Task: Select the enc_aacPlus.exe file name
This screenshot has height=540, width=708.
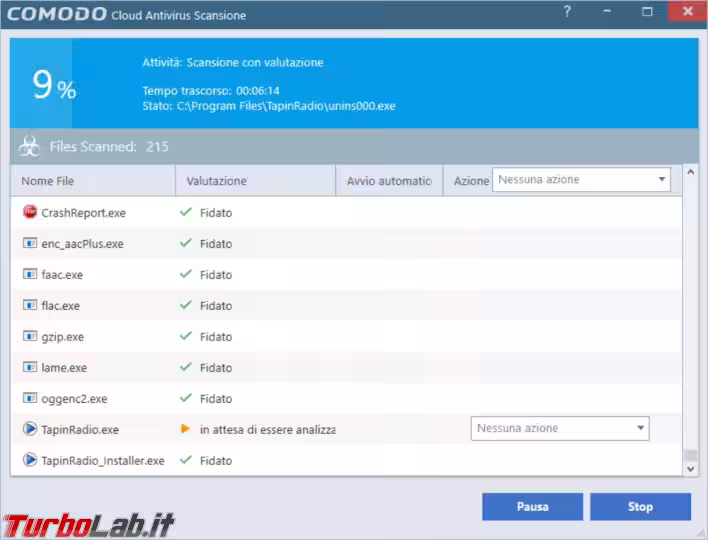Action: pyautogui.click(x=82, y=244)
